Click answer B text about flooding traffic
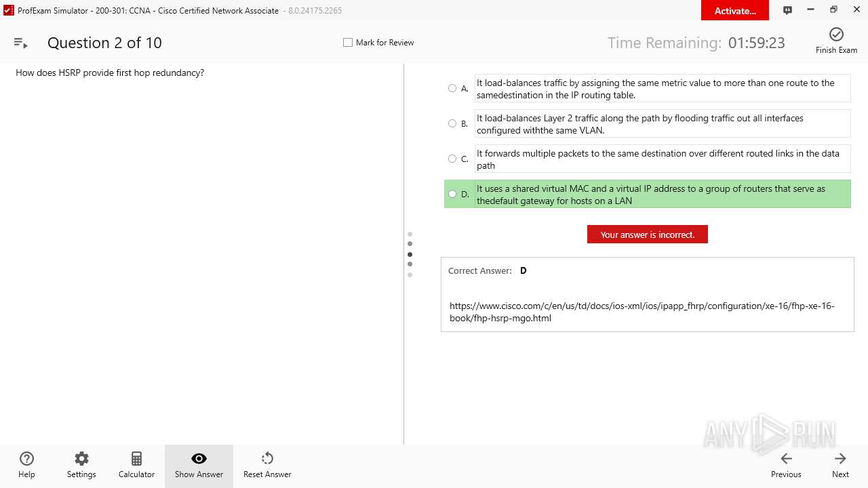The width and height of the screenshot is (868, 488). [x=663, y=124]
